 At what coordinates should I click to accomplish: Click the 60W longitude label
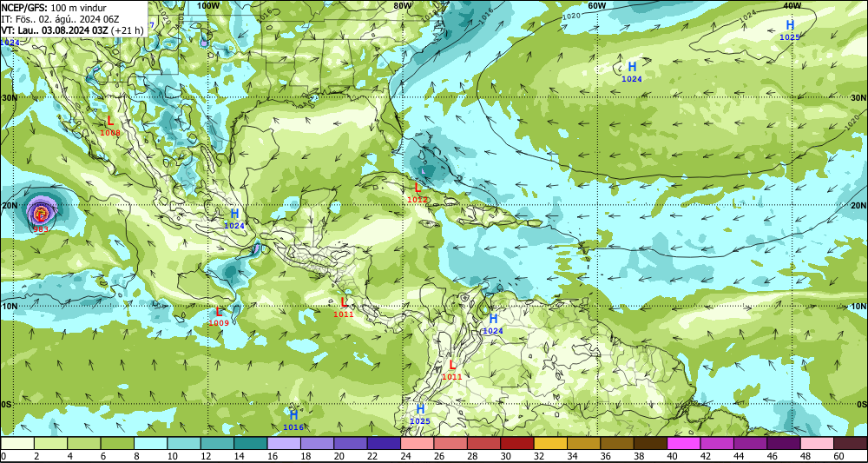pos(597,5)
